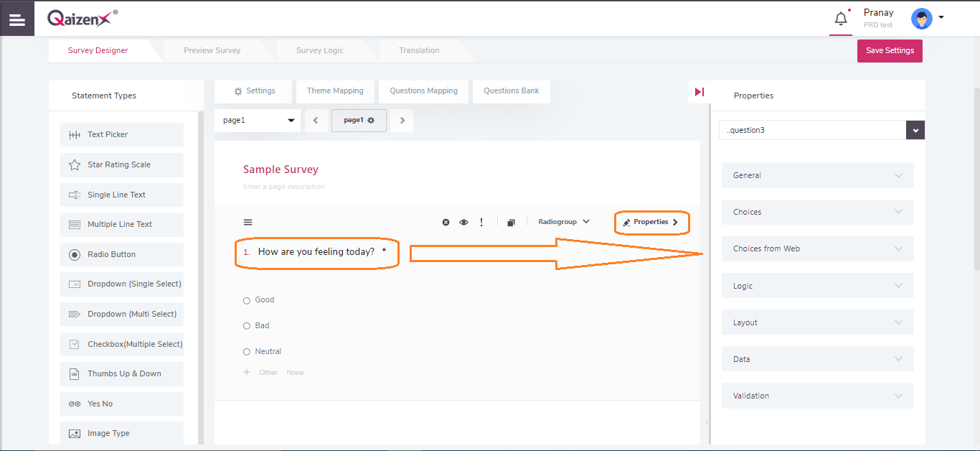Switch to the Survey Logic tab
The width and height of the screenshot is (980, 451).
click(x=319, y=50)
